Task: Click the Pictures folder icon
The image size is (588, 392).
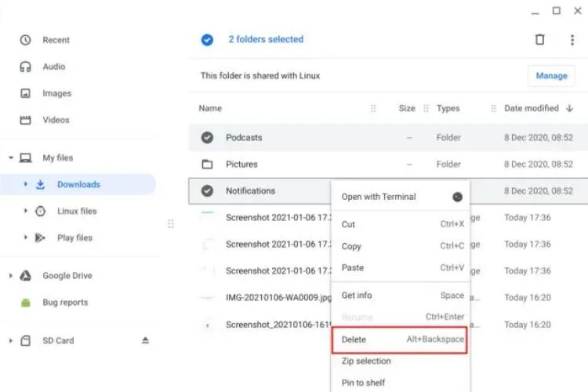Action: [207, 164]
